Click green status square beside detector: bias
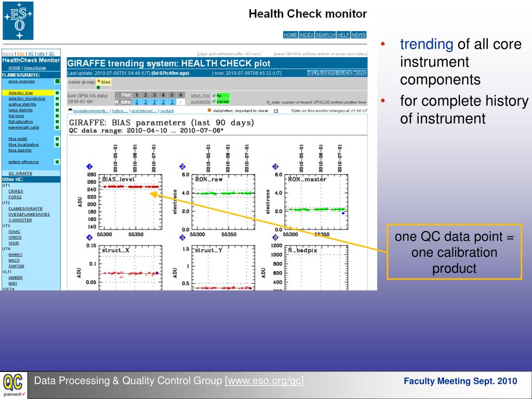This screenshot has height=399, width=532. [57, 93]
